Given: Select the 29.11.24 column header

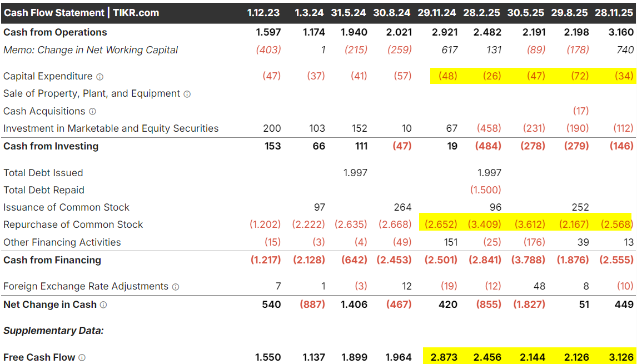Looking at the screenshot, I should [x=437, y=13].
